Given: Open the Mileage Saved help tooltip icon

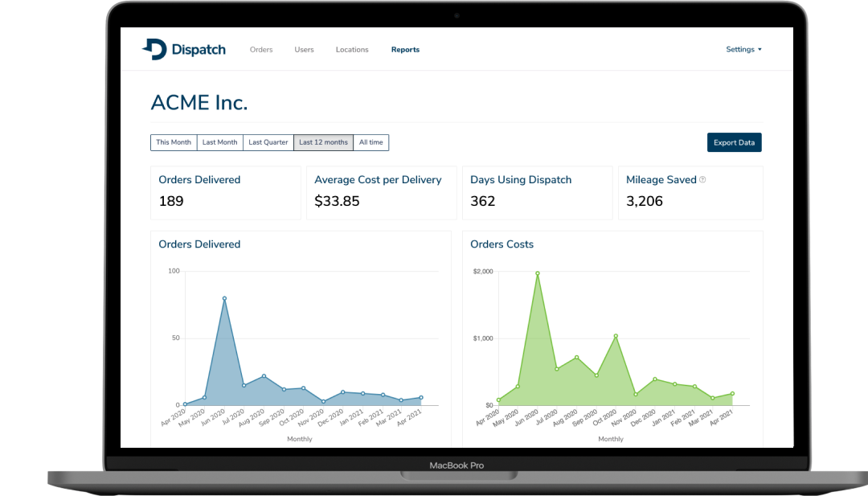Looking at the screenshot, I should click(x=703, y=178).
